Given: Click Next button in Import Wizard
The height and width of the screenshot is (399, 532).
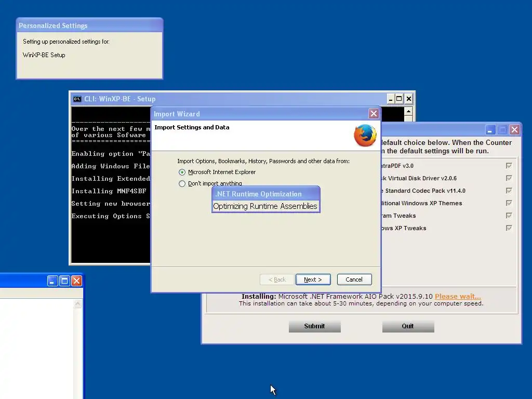Looking at the screenshot, I should 313,280.
